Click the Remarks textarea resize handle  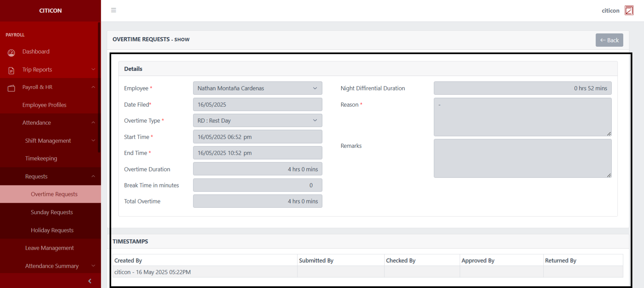(x=609, y=175)
